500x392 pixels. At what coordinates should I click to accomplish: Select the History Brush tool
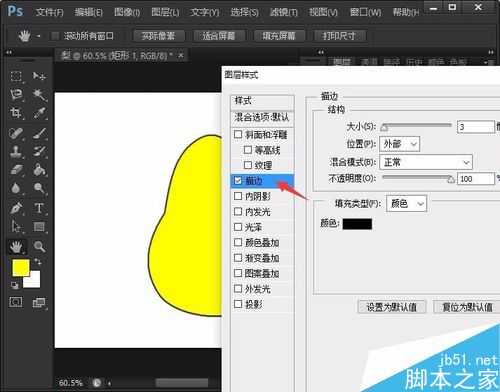click(x=39, y=152)
